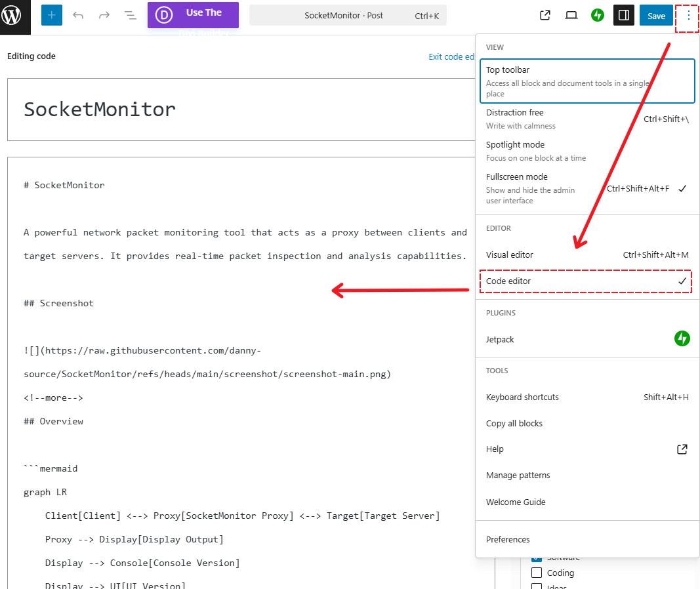This screenshot has height=589, width=700.
Task: Toggle Fullscreen mode
Action: tap(587, 188)
